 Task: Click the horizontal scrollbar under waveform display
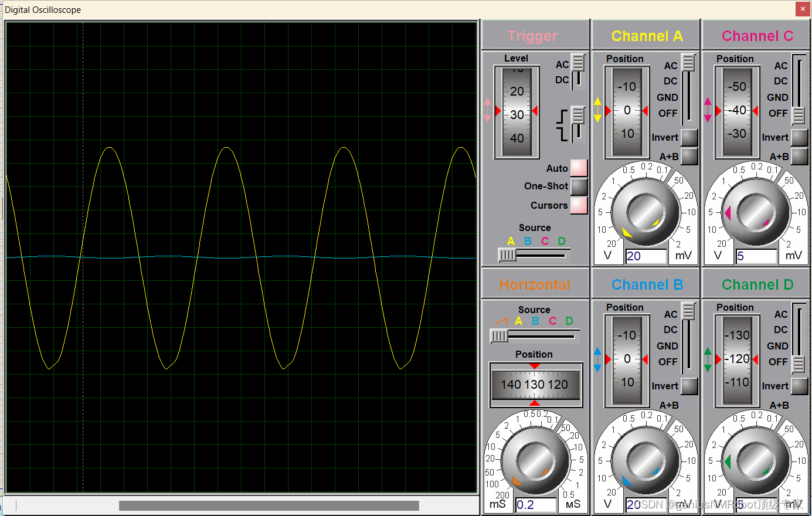point(269,505)
